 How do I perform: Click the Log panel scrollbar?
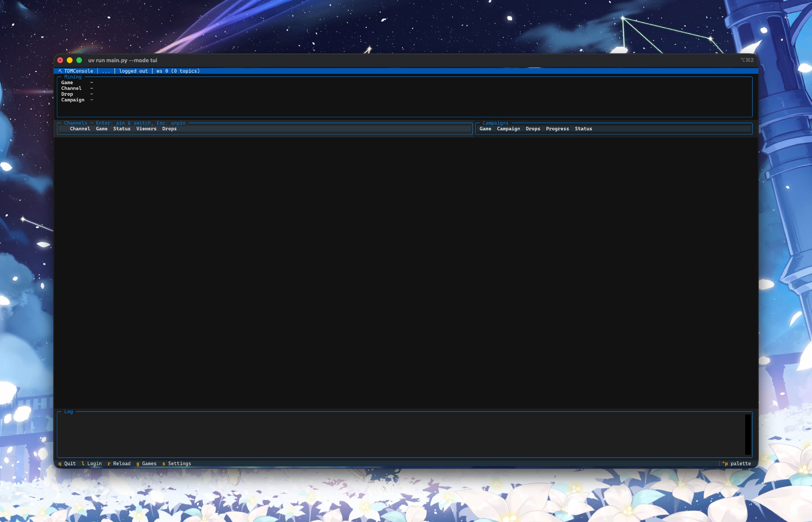pos(748,434)
